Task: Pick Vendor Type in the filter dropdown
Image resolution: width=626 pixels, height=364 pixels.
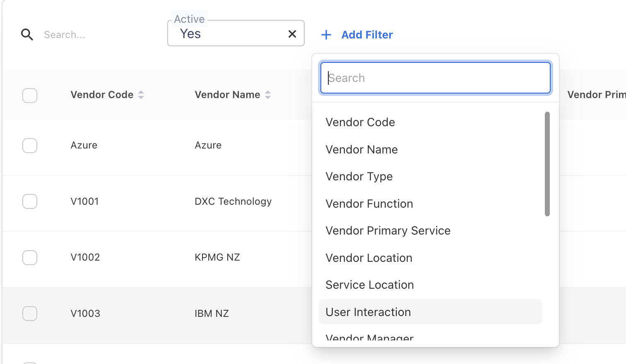Action: (359, 177)
